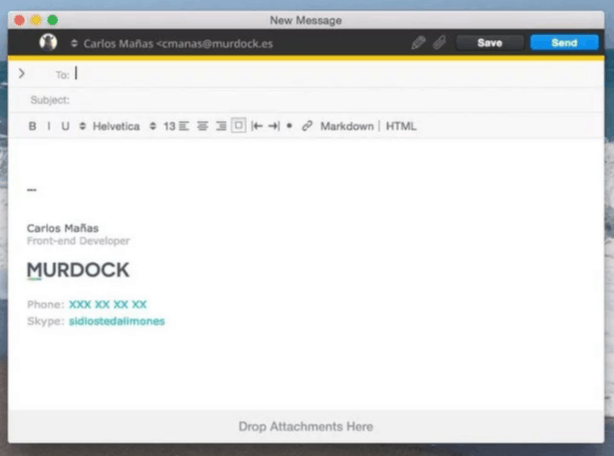
Task: Toggle underline formatting
Action: [65, 126]
